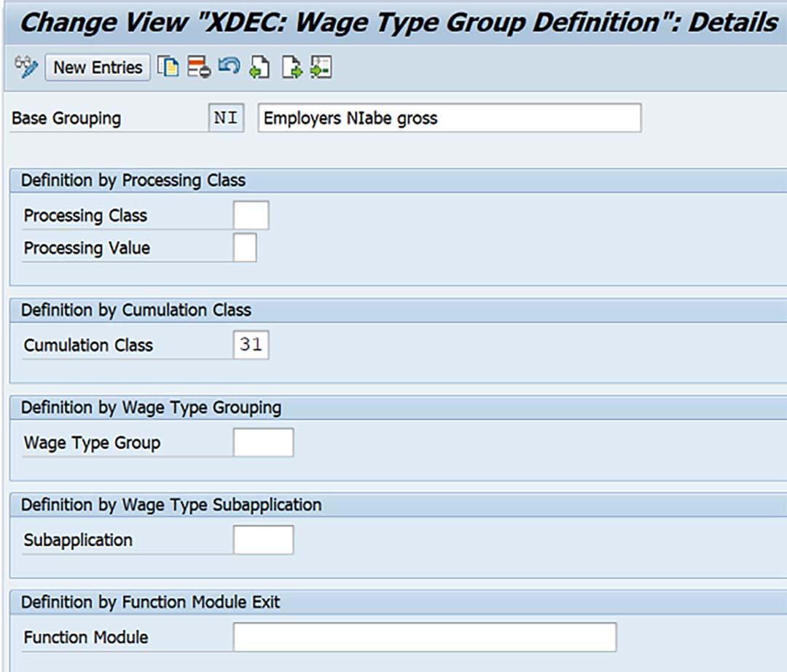Click the Definition by Cumulation Class header
This screenshot has height=672, width=787.
[136, 310]
